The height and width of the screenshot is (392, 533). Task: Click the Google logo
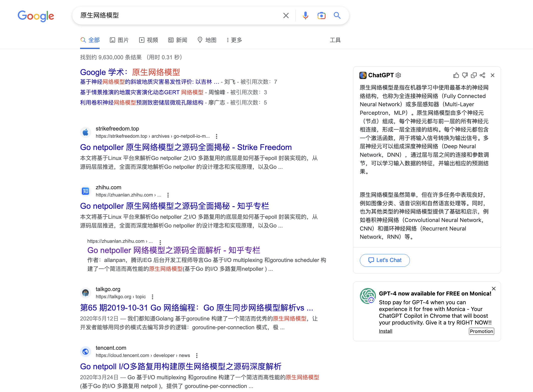point(36,16)
